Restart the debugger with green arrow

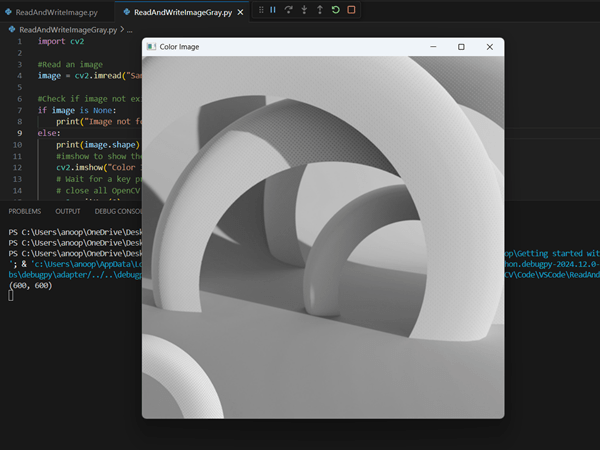pyautogui.click(x=335, y=10)
